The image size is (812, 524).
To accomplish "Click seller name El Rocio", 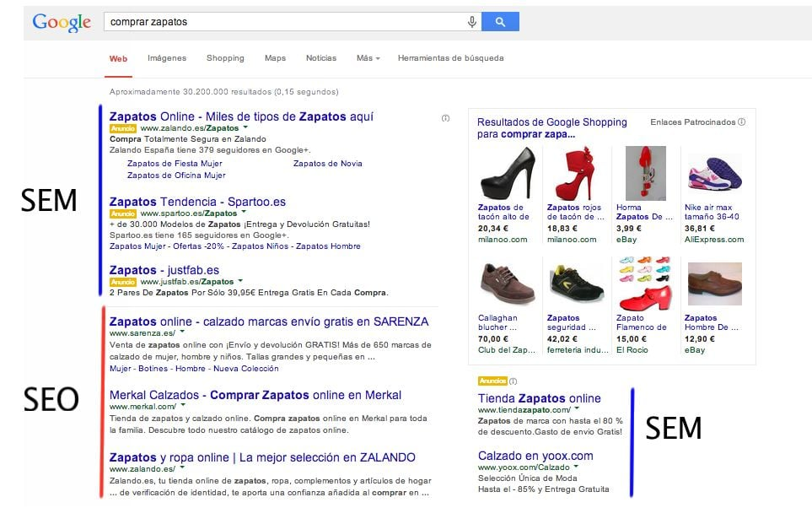I will click(632, 350).
